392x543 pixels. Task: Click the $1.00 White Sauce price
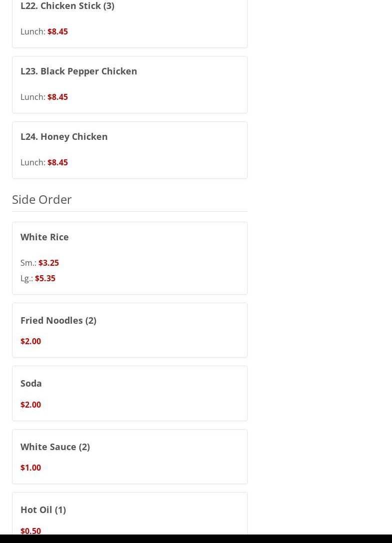coord(30,468)
